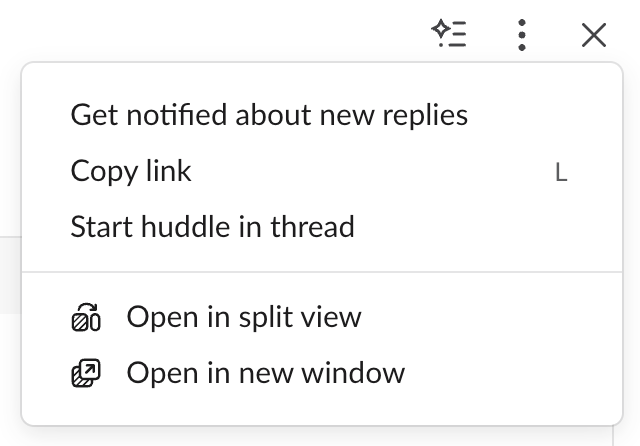Viewport: 640px width, 446px height.
Task: Choose Copy link from the menu
Action: pos(131,171)
